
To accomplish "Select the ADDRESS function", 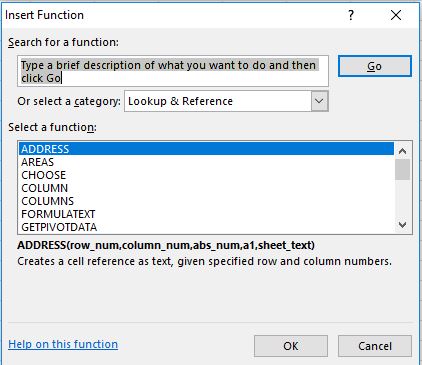I will click(206, 149).
